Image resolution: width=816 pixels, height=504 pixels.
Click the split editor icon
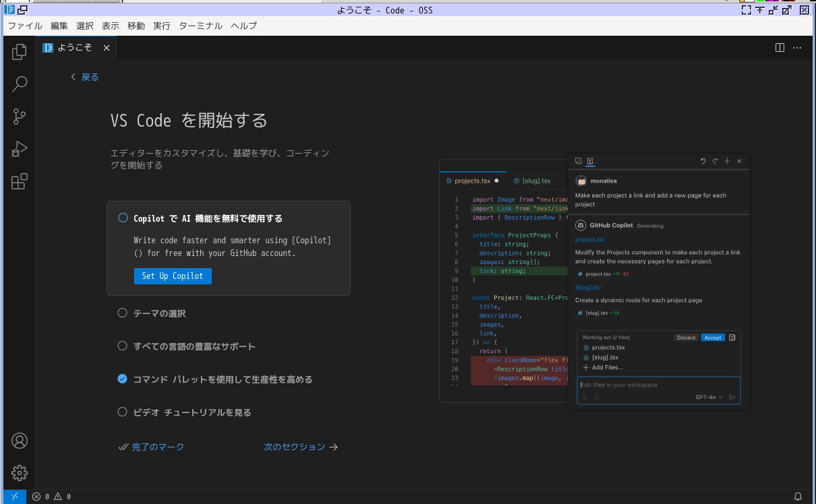pos(780,48)
